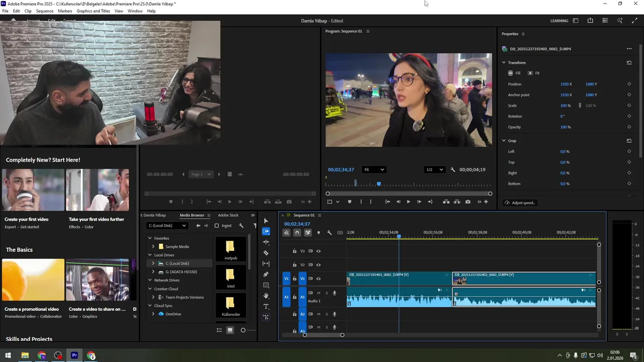Click the timeline captions track options icon
Image resolution: width=644 pixels, height=362 pixels.
pos(340,232)
